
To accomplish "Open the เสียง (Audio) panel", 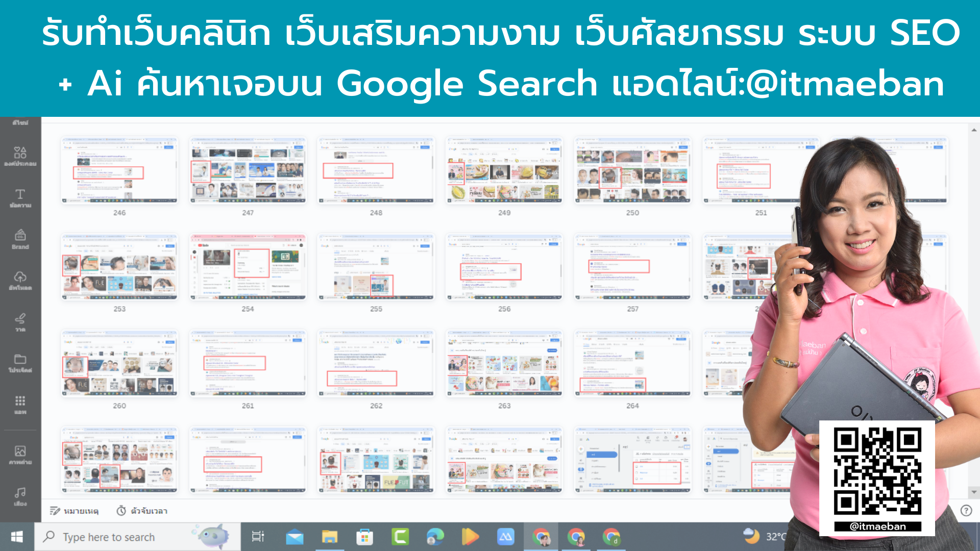I will 20,496.
